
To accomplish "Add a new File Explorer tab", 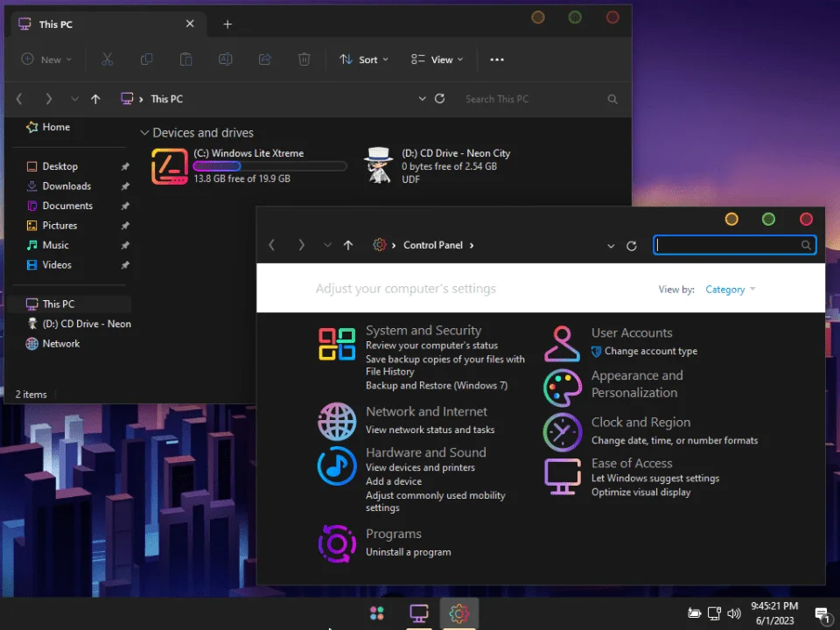I will pyautogui.click(x=227, y=24).
